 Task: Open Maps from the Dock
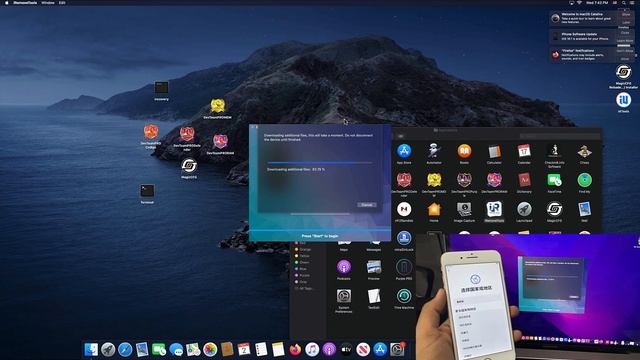(x=193, y=349)
